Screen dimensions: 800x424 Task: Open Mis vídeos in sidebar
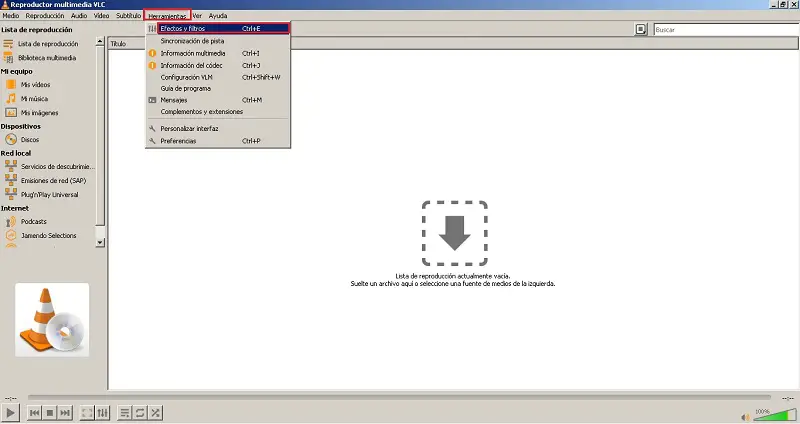tap(36, 85)
